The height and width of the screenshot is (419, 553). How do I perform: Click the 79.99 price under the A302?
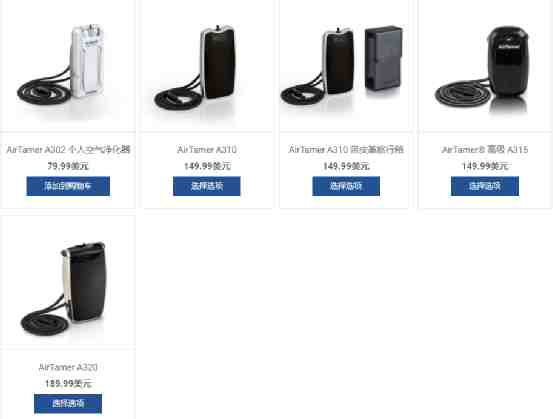click(x=68, y=166)
